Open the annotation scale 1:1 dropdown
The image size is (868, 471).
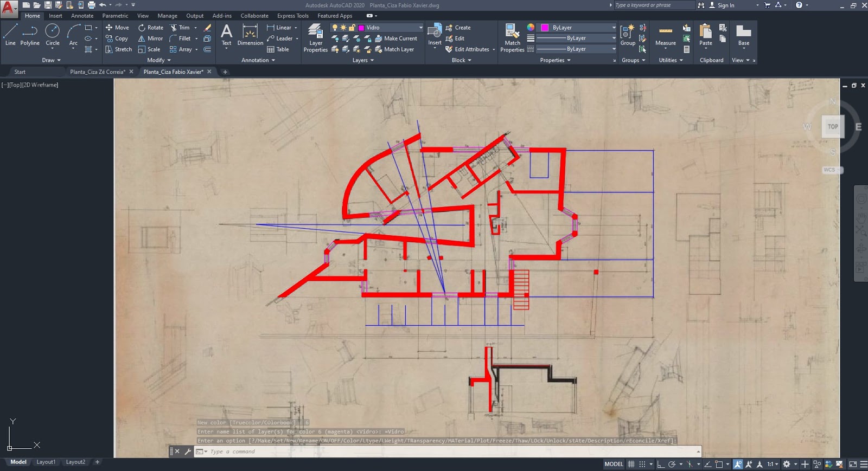click(x=773, y=464)
